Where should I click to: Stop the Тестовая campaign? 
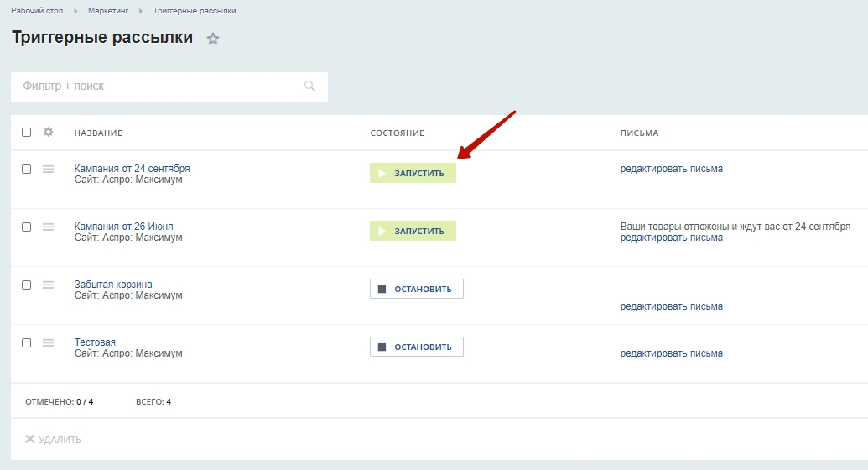416,347
